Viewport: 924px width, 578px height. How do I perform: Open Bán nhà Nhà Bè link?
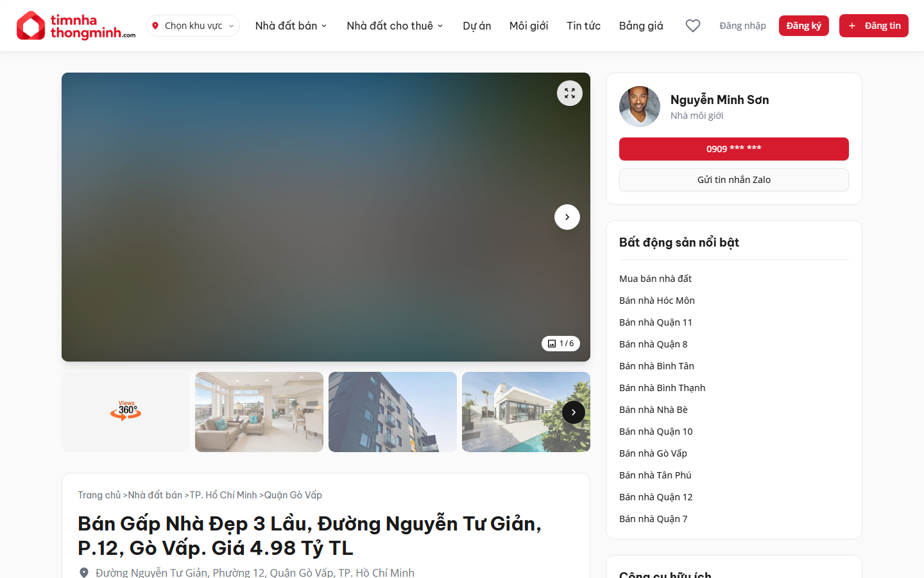(x=653, y=410)
